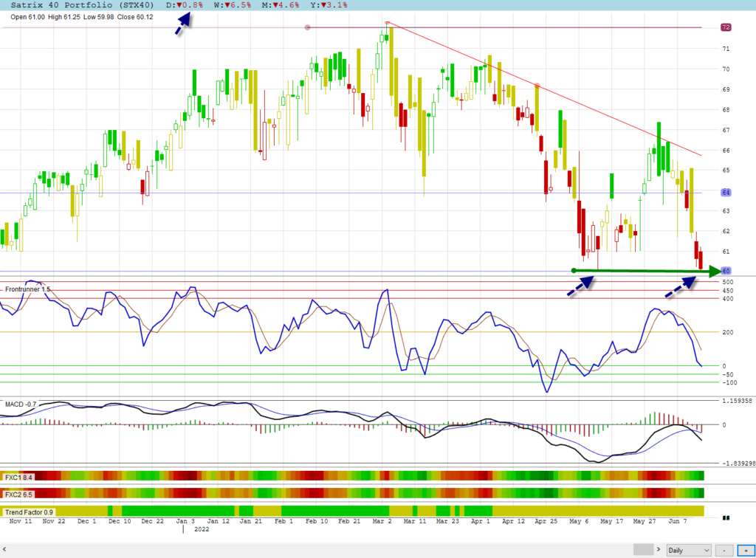Click the Mar 23 date label
This screenshot has height=558, width=756.
pos(448,521)
